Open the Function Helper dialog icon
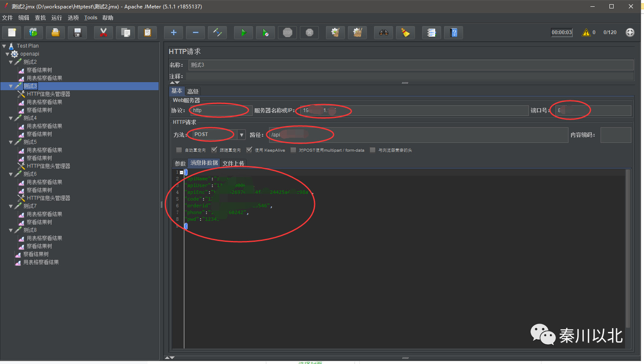The height and width of the screenshot is (364, 644). coord(431,32)
